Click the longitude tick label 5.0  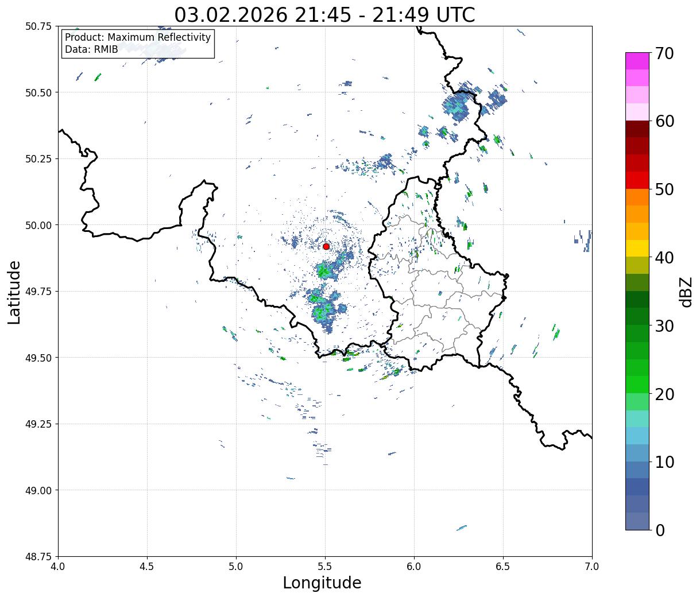click(236, 567)
